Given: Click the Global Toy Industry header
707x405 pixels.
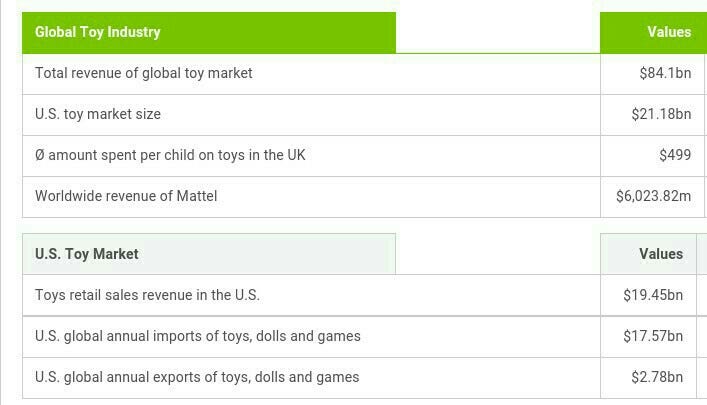Looking at the screenshot, I should click(209, 32).
